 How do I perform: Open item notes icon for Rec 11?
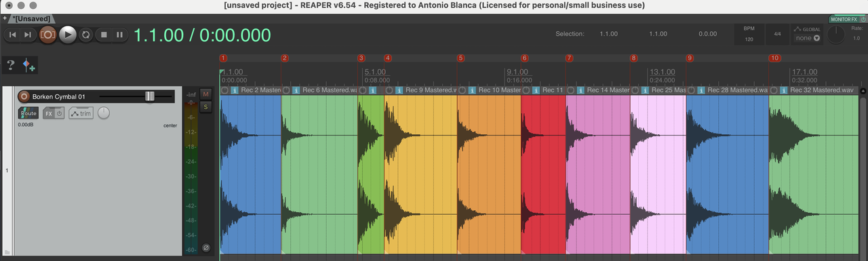[536, 90]
